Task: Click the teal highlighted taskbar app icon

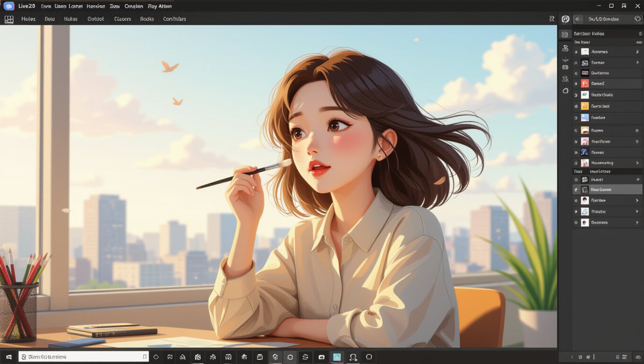Action: (337, 356)
